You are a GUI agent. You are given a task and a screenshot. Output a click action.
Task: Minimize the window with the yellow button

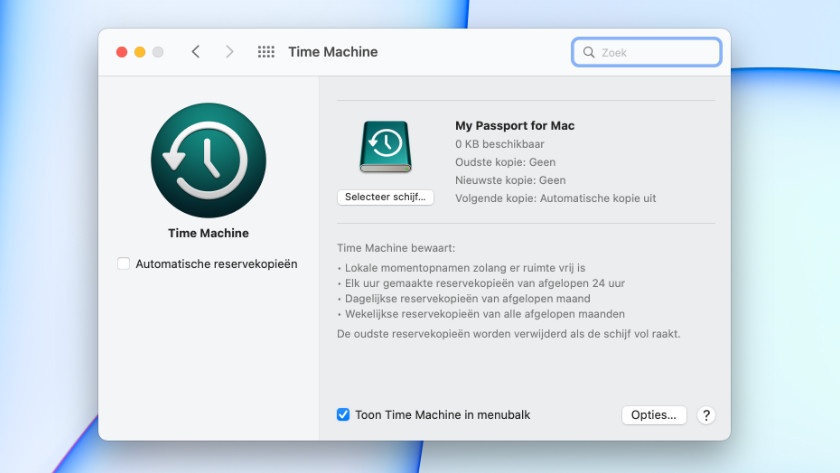[140, 52]
